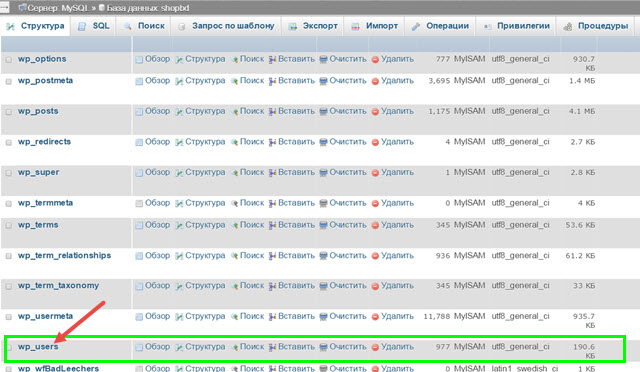Open the Процедуры tab

click(596, 26)
